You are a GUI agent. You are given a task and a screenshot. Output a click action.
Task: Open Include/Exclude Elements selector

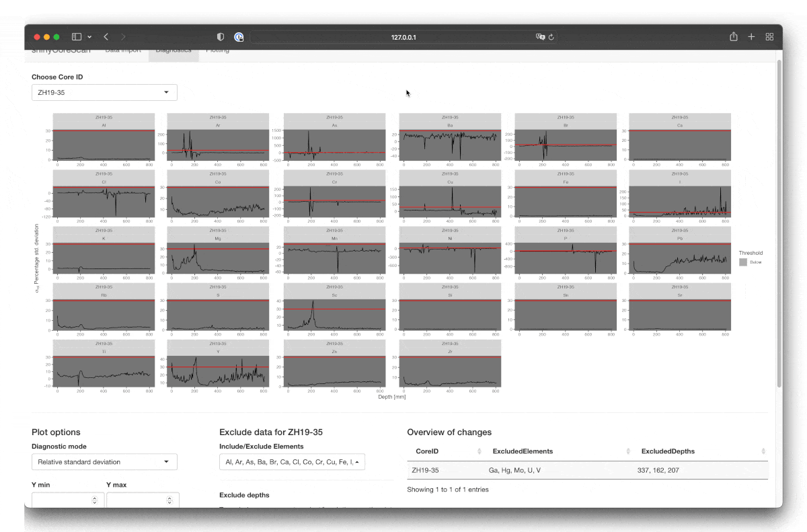pos(292,462)
